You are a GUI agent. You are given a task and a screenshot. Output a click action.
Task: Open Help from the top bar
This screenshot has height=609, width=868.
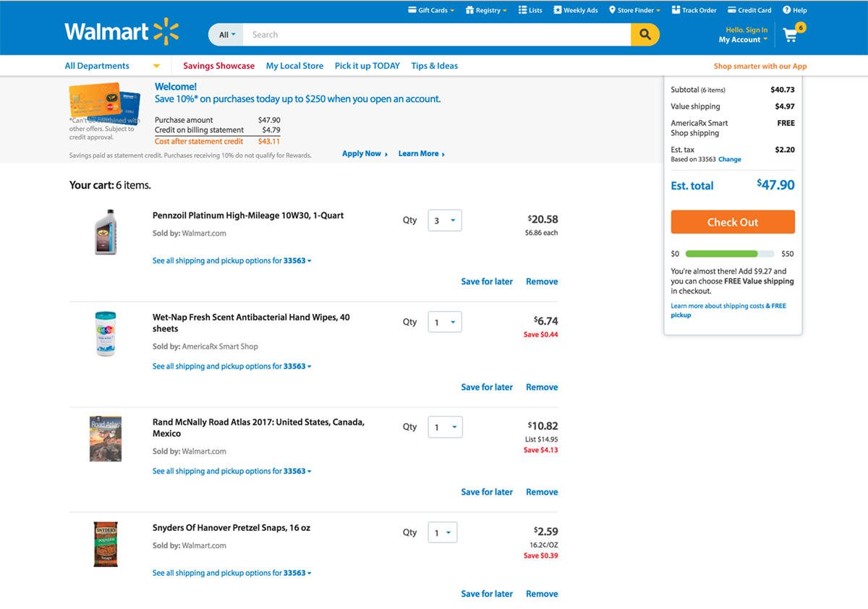click(794, 10)
